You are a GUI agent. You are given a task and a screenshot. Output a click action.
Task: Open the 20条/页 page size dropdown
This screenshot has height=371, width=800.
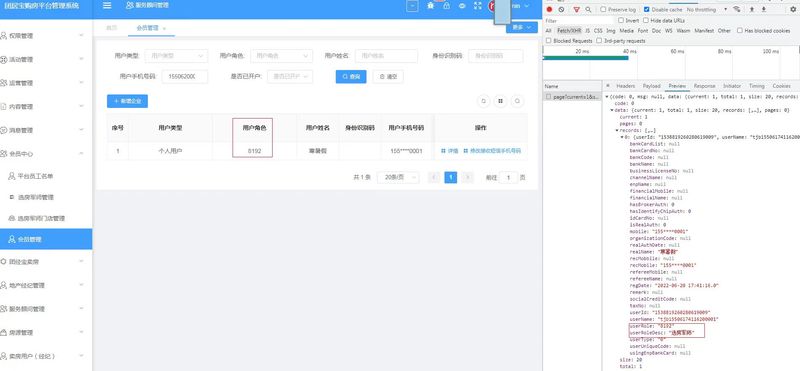tap(398, 177)
